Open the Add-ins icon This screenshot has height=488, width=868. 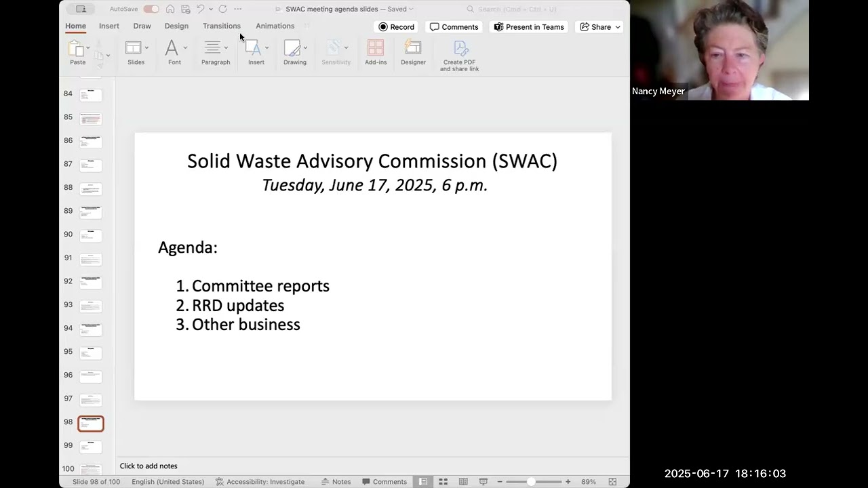pyautogui.click(x=376, y=47)
